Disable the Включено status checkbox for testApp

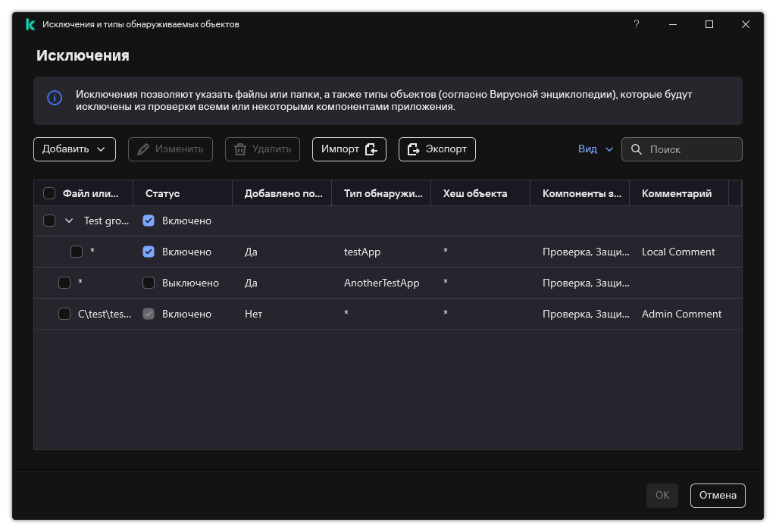pos(149,252)
